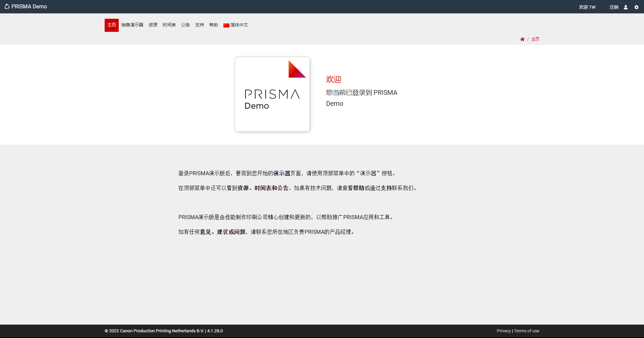Open the user profile icon
Viewport: 644px width, 338px height.
(626, 7)
